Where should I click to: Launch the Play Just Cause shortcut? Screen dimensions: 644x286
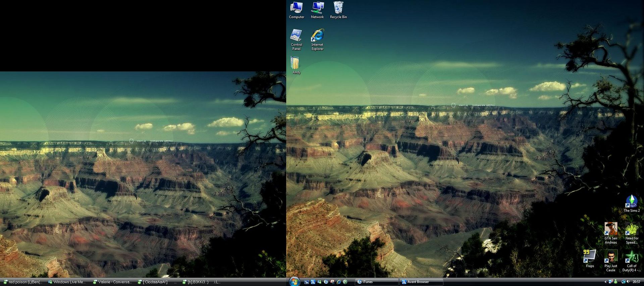tap(611, 259)
